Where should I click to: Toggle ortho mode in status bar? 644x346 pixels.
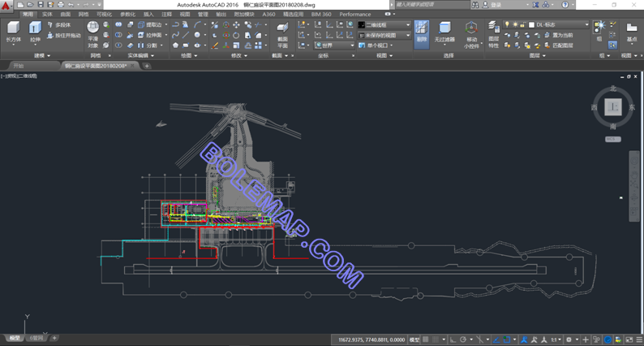453,340
